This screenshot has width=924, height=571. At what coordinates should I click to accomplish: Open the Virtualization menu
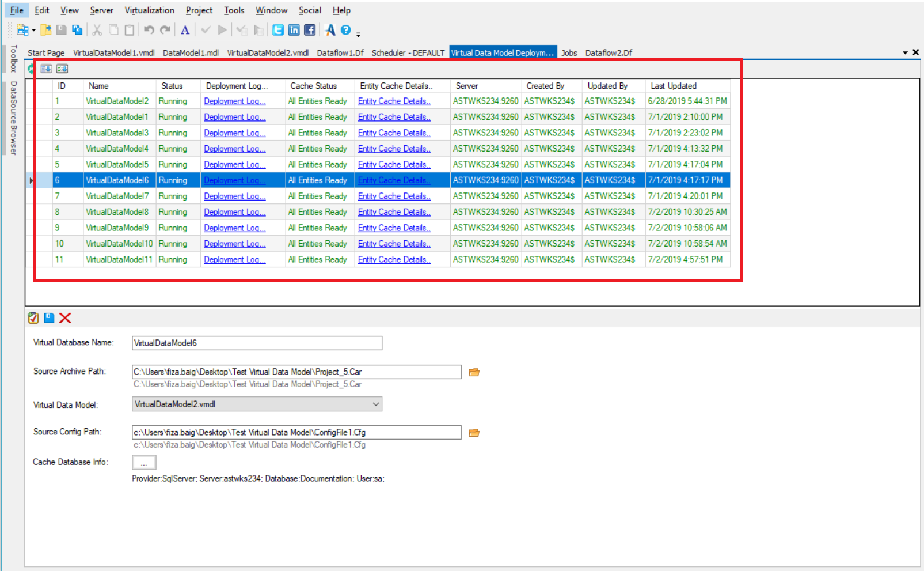click(149, 10)
